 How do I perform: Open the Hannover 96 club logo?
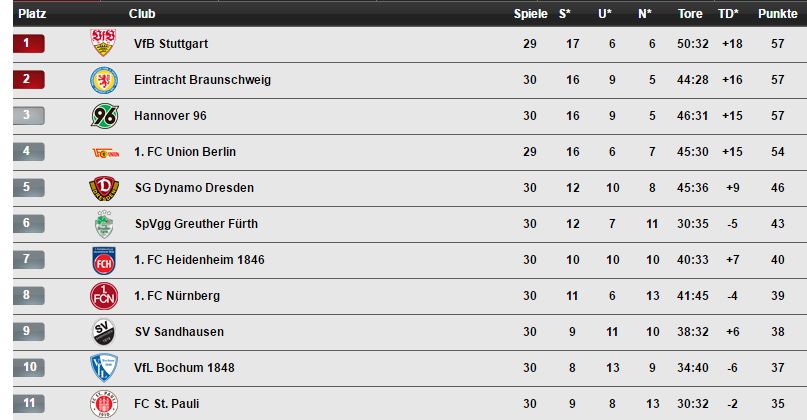click(104, 116)
